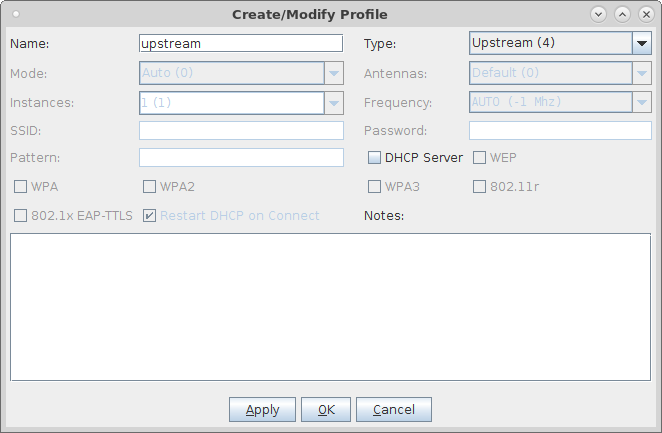Open the Frequency dropdown list
Screen dimensions: 662x433
(641, 103)
